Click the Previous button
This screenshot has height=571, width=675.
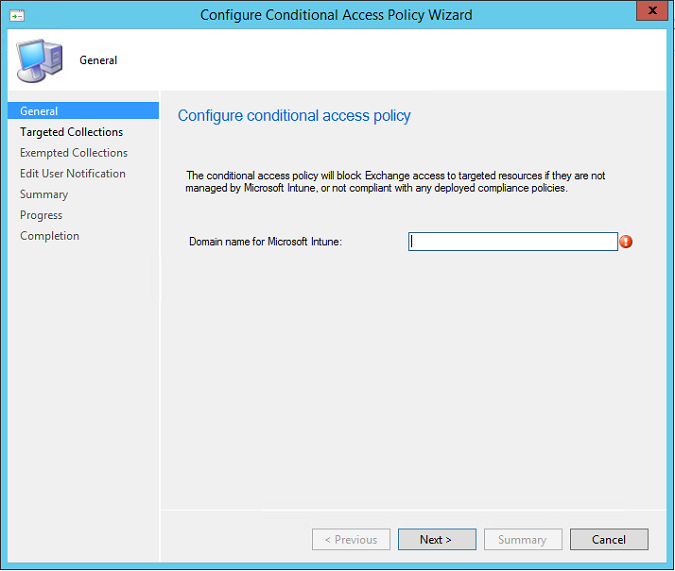point(351,539)
